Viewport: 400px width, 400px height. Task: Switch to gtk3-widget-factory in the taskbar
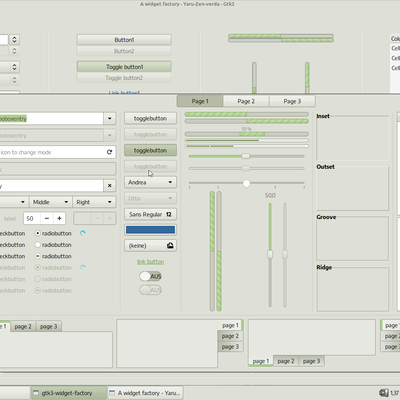(69, 393)
